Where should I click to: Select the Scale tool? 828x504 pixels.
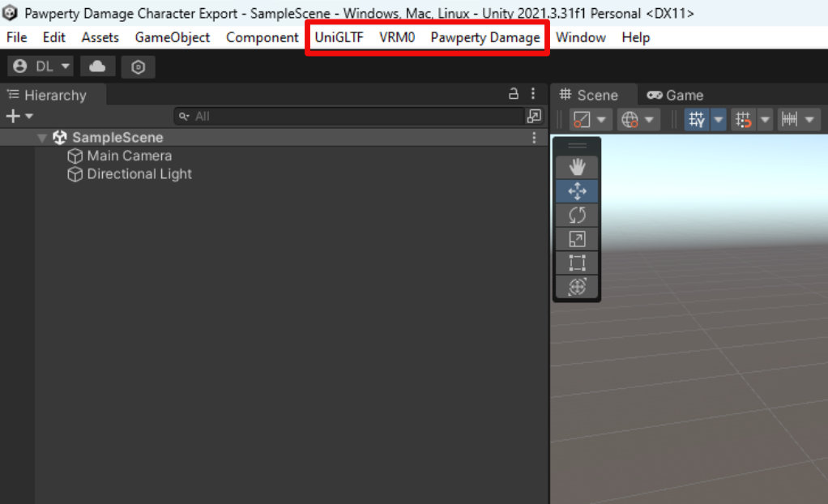pyautogui.click(x=577, y=239)
